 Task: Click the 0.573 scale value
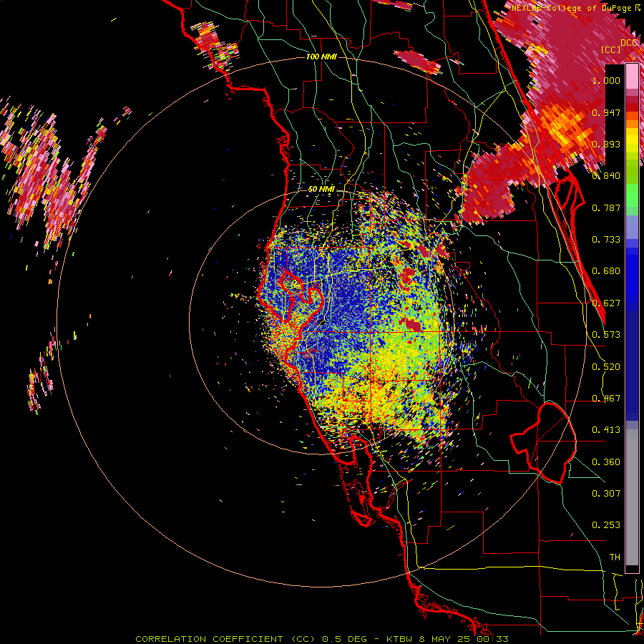tap(606, 335)
